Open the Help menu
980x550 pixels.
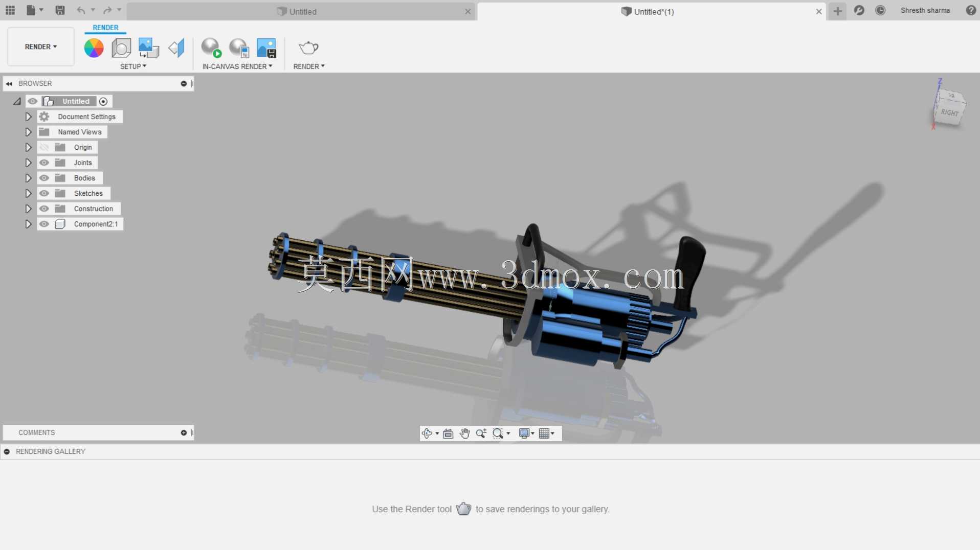(x=971, y=10)
